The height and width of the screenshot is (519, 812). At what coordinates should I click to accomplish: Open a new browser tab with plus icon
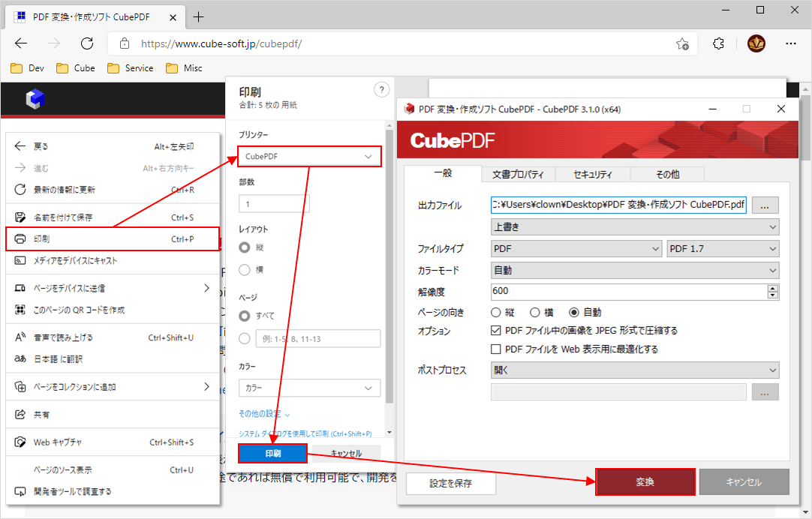coord(198,15)
